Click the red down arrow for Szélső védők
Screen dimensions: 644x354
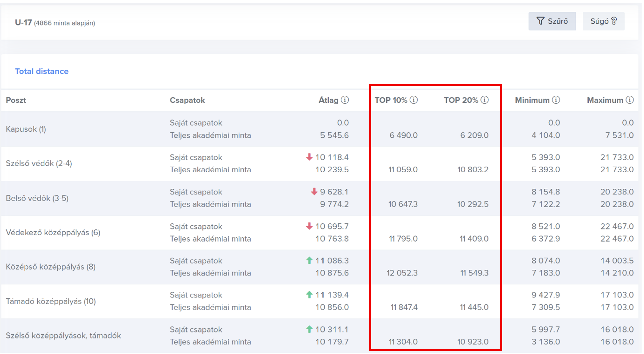pyautogui.click(x=309, y=157)
